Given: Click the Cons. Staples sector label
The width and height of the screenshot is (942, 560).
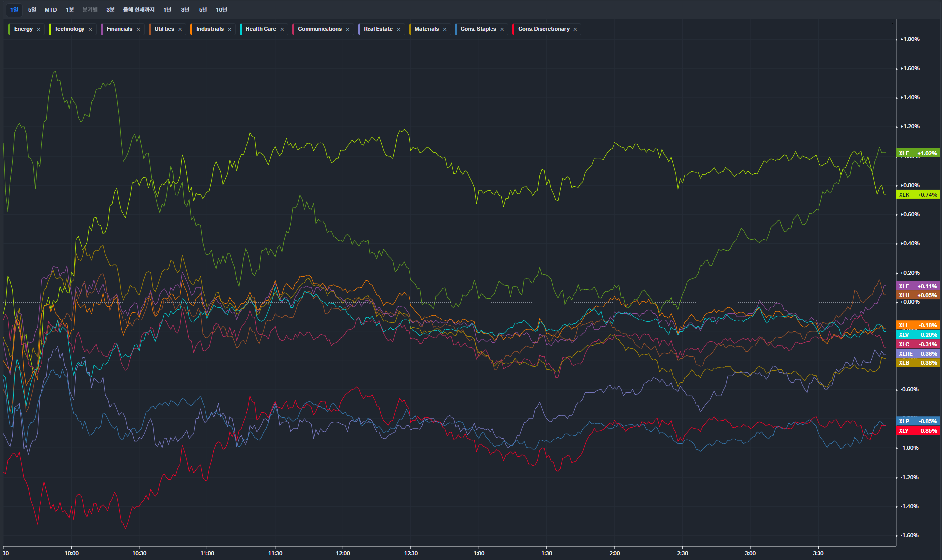Looking at the screenshot, I should 478,29.
